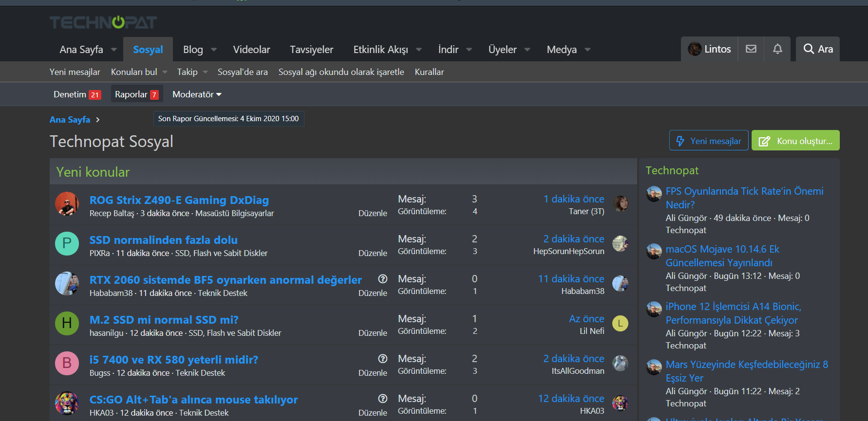Click Düzenle on the i5 7400 thread
Image resolution: width=868 pixels, height=421 pixels.
[373, 373]
